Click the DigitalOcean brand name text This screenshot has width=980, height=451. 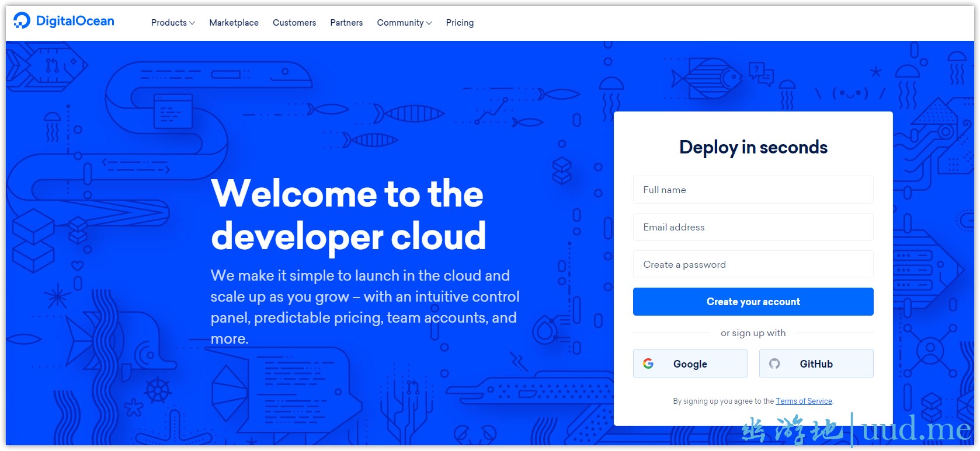pyautogui.click(x=75, y=21)
